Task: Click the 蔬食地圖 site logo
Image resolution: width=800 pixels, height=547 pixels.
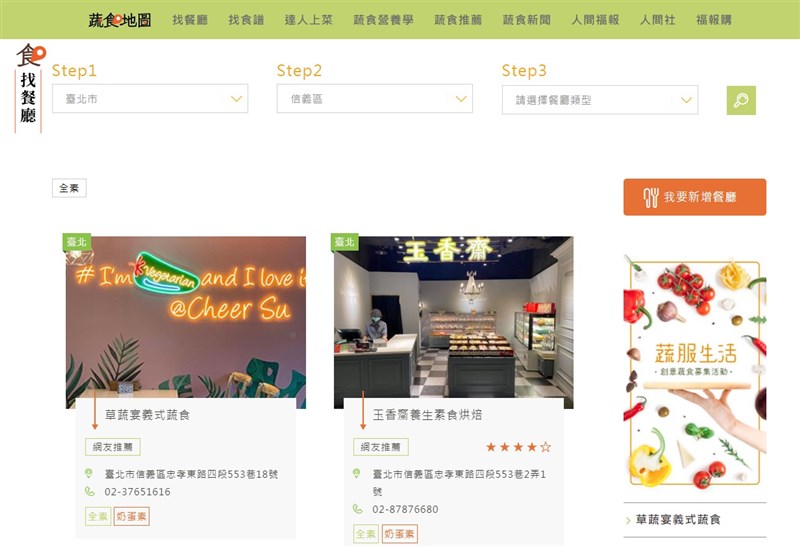Action: [x=120, y=20]
